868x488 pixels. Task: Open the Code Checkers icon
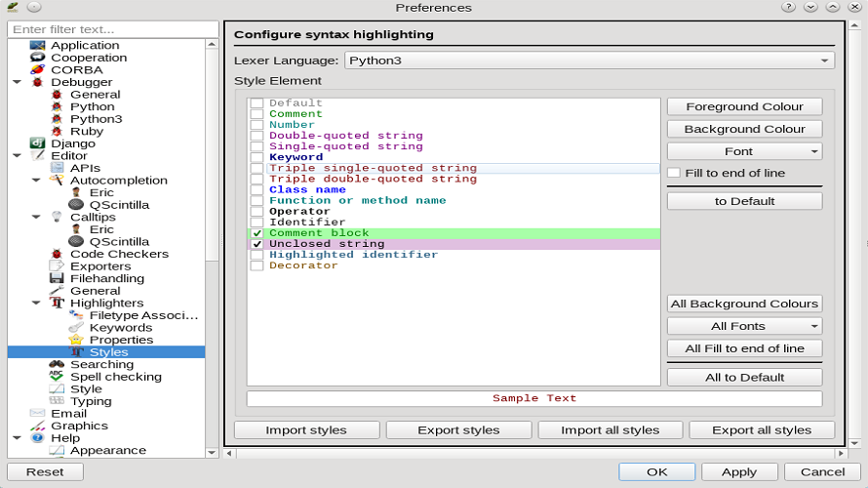tap(57, 254)
